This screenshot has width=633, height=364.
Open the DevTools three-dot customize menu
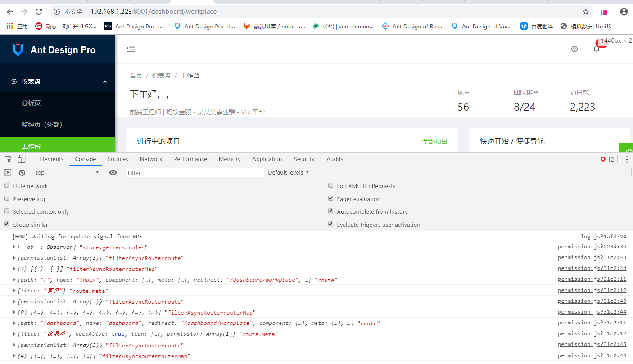(627, 159)
